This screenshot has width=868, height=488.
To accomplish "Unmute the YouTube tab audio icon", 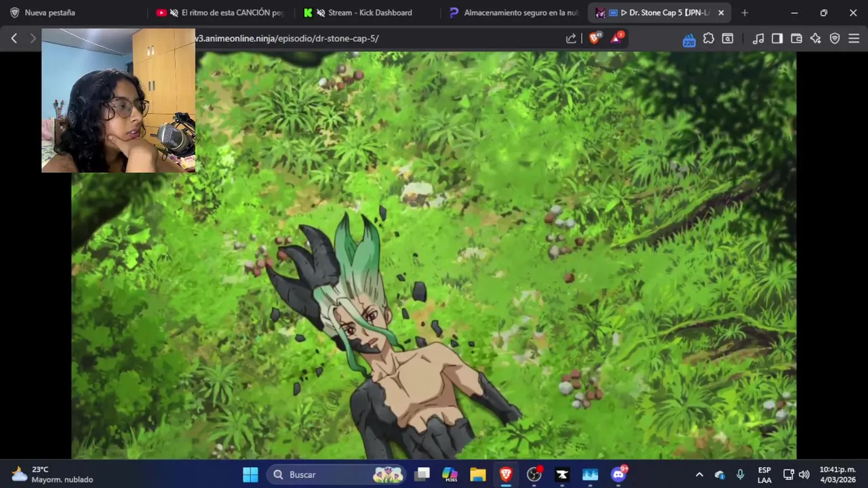I will [x=174, y=13].
